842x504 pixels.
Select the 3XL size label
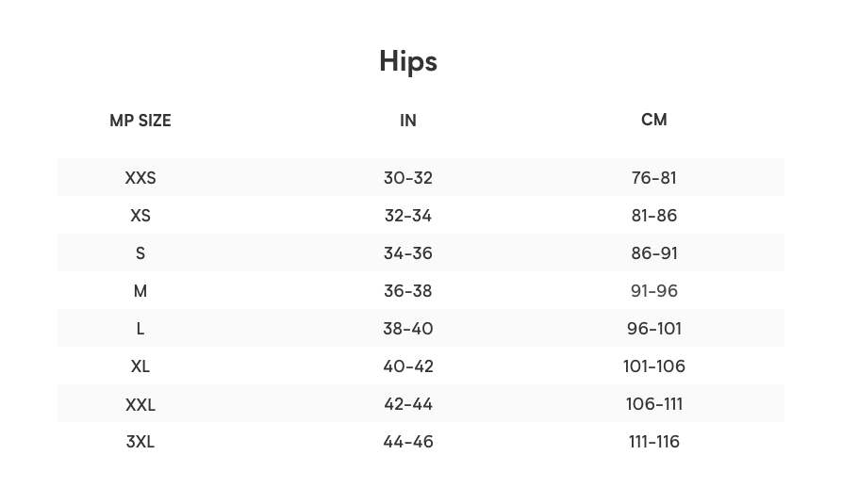click(140, 442)
